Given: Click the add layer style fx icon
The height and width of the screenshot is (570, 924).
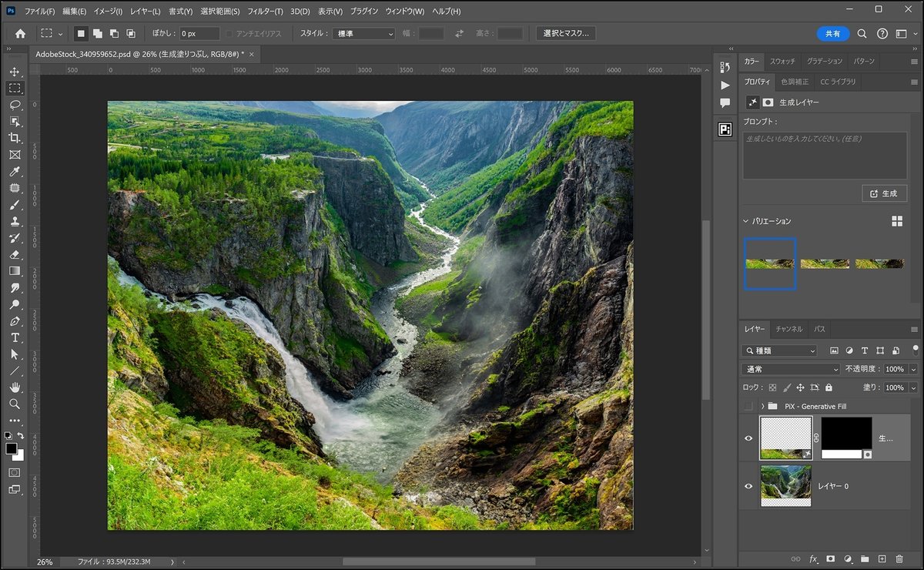Looking at the screenshot, I should tap(813, 558).
